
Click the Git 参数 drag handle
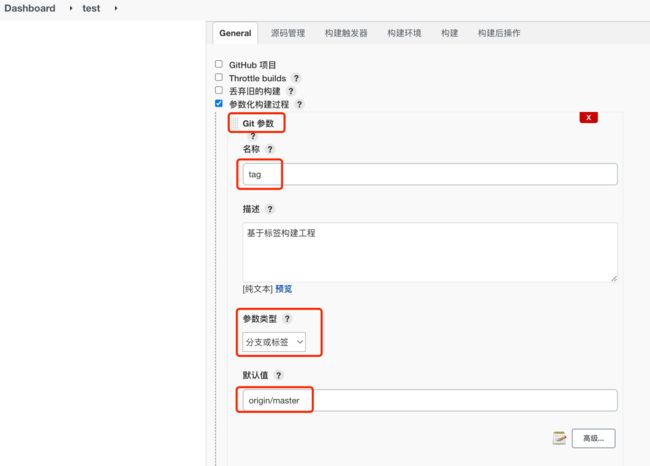point(235,123)
